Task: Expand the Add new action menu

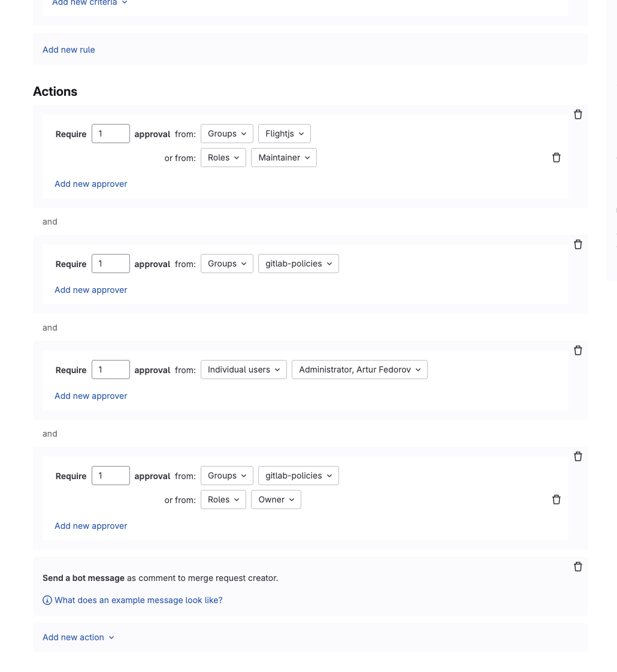Action: tap(78, 637)
